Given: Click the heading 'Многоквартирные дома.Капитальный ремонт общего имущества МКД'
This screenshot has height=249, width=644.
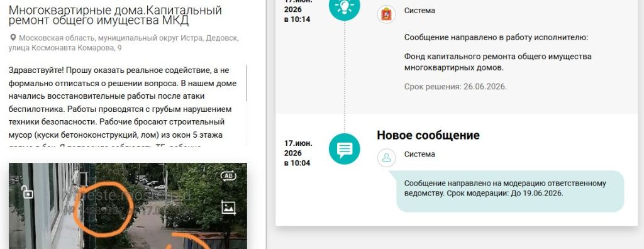Looking at the screenshot, I should (115, 15).
